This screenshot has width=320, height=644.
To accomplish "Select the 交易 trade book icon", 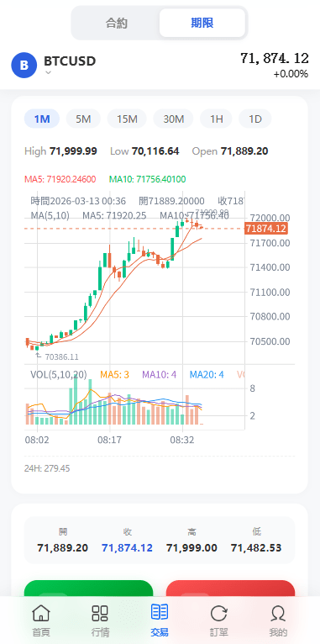I will pos(160,612).
